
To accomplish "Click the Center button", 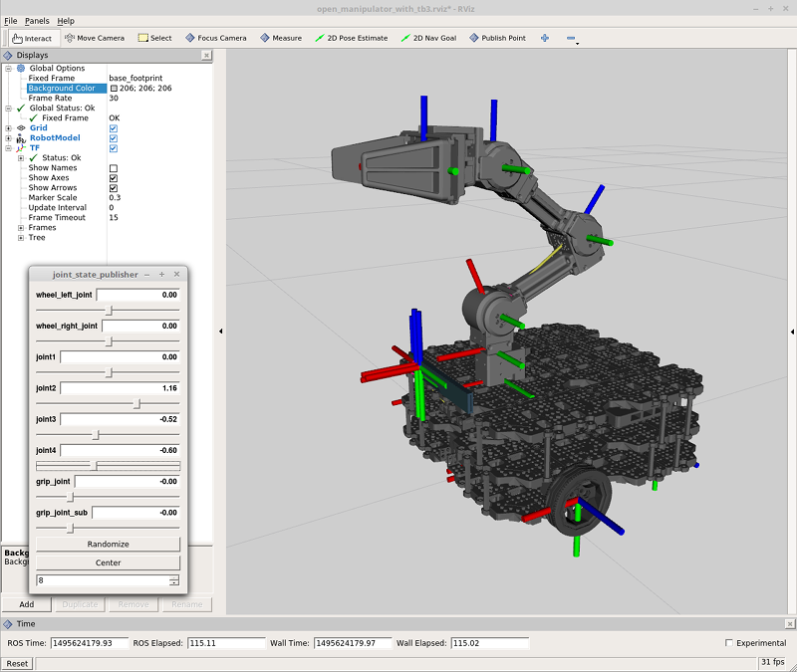I will point(108,562).
